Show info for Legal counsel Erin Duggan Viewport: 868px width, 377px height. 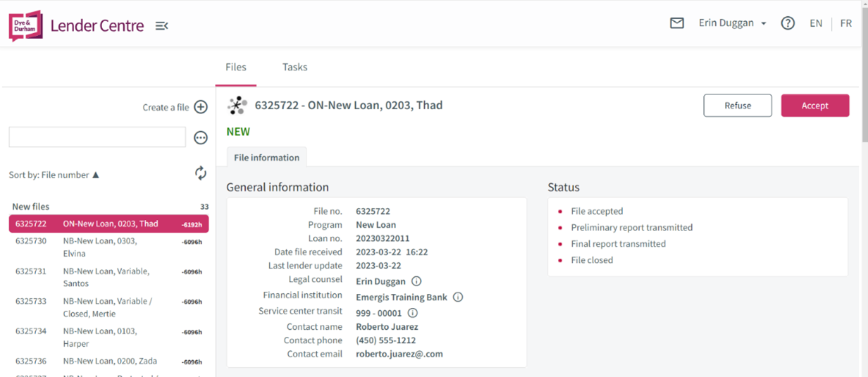[416, 281]
